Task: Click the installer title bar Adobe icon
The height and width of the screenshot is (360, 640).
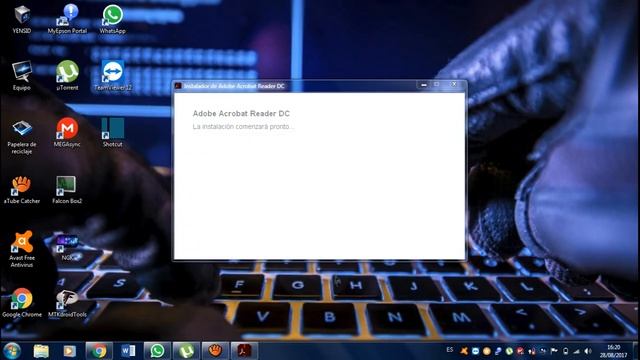Action: (178, 86)
